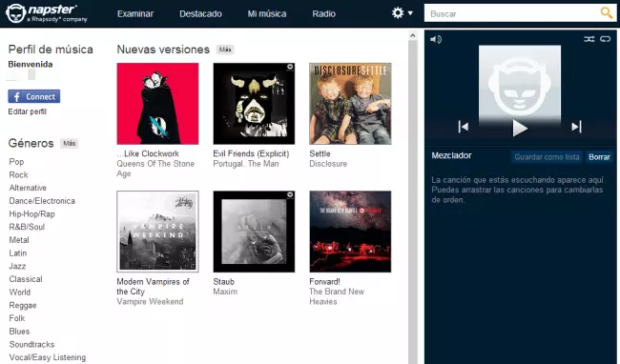
Task: Open artist Disclosure
Action: pyautogui.click(x=328, y=164)
